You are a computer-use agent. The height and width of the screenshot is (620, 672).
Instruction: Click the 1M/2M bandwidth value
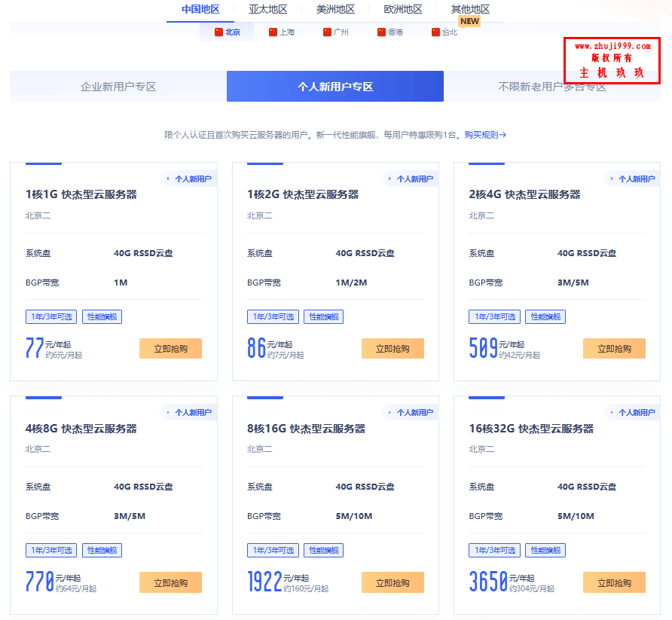tap(351, 283)
